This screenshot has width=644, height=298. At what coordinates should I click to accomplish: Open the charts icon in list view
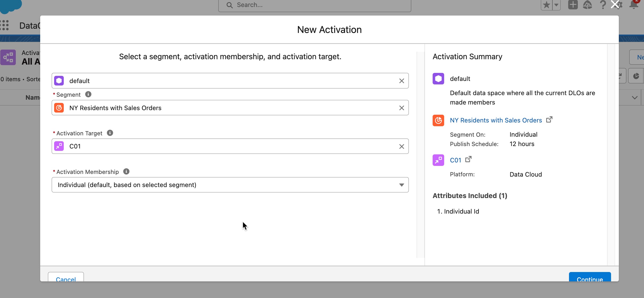pyautogui.click(x=636, y=76)
